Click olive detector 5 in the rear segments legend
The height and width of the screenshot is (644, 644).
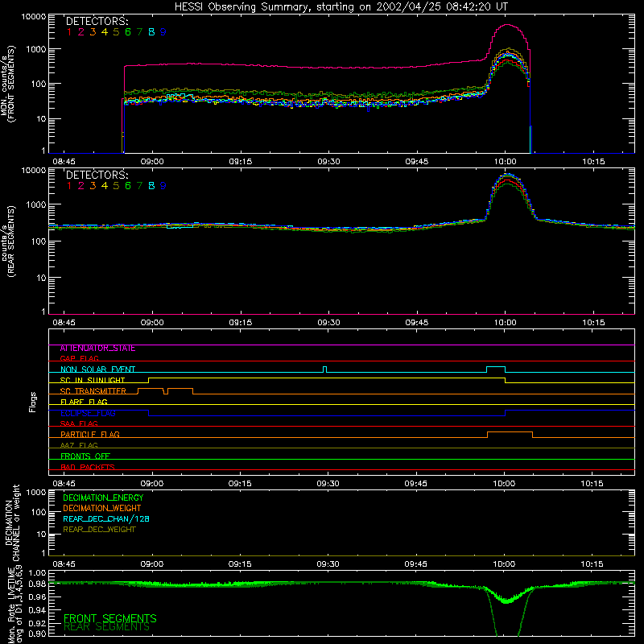[116, 186]
